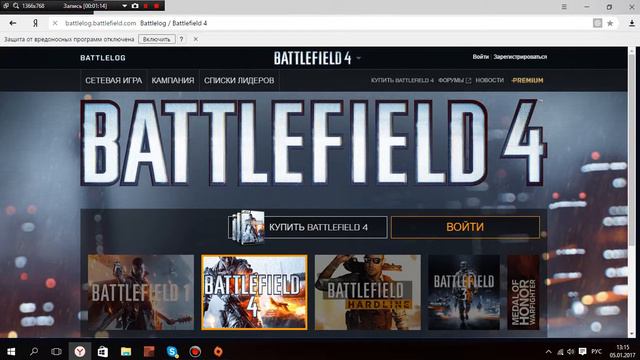
Task: Open the Yandex home button
Action: (35, 23)
